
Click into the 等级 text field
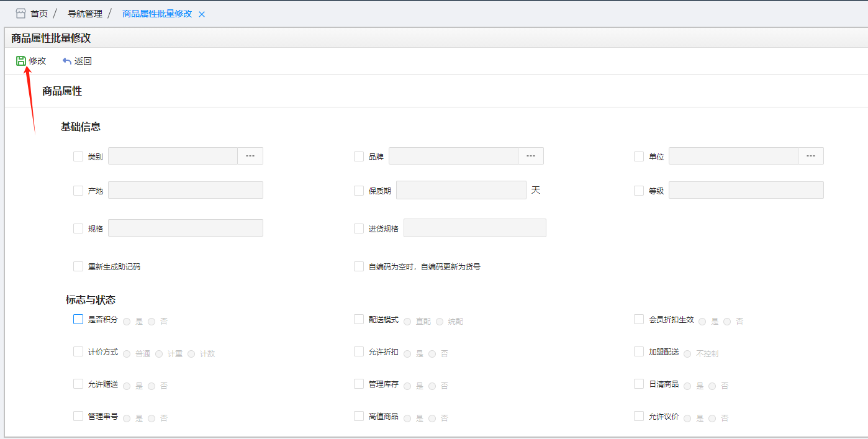(x=746, y=190)
